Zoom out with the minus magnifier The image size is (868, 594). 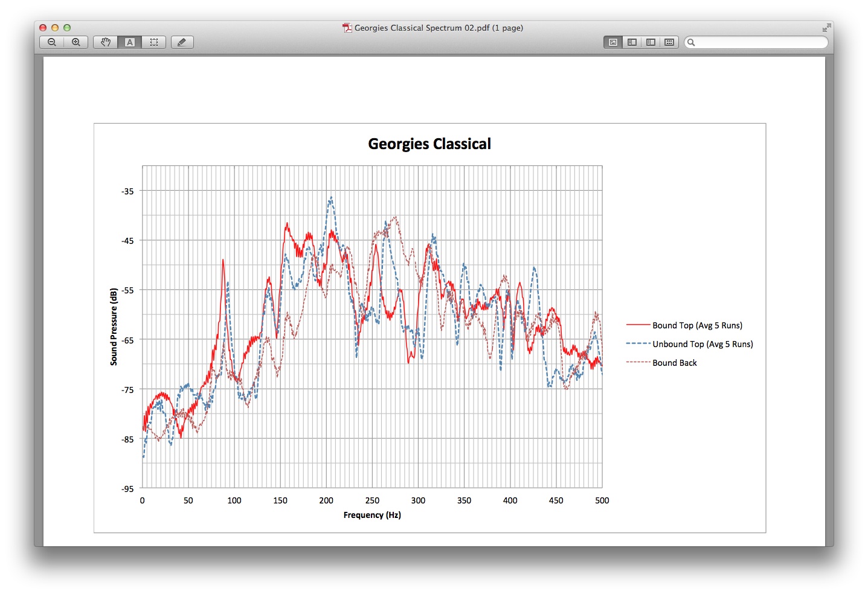[x=52, y=42]
